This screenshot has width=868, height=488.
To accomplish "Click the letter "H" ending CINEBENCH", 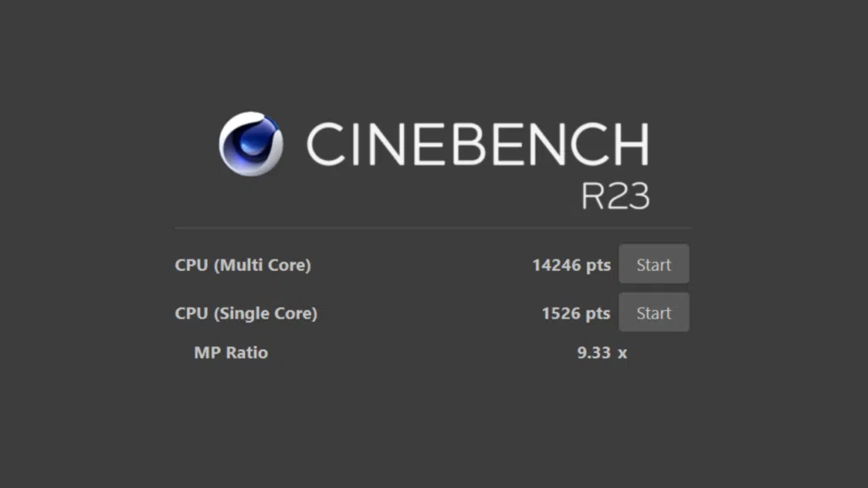I will [631, 145].
